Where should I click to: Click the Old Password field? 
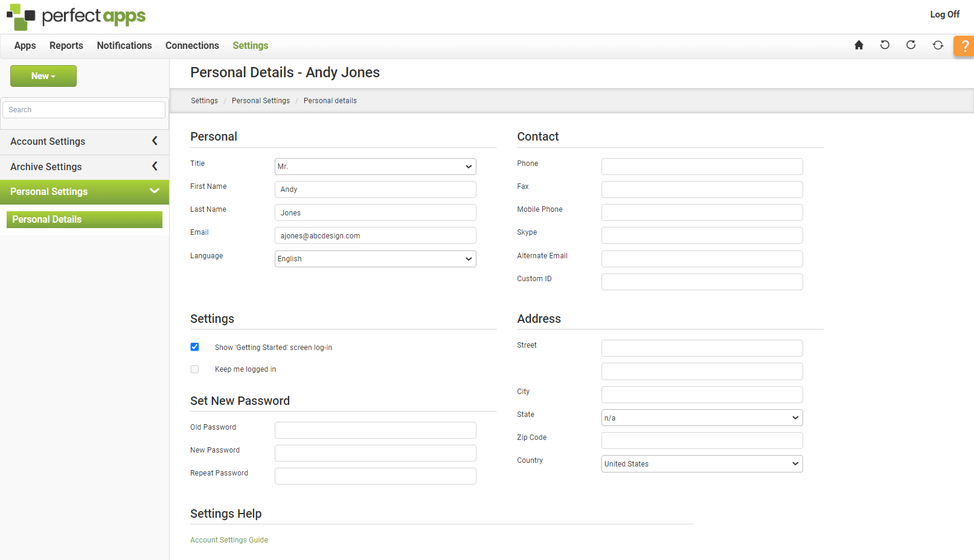376,430
